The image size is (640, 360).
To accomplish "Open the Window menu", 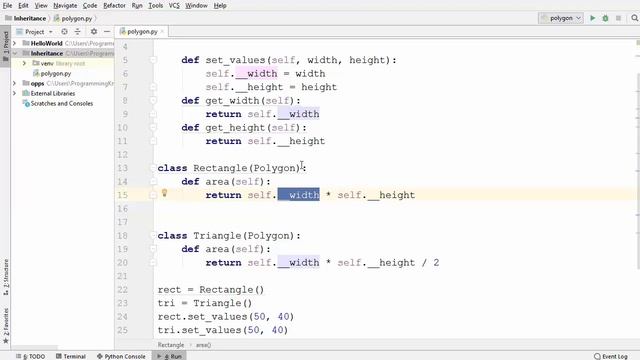I will 196,6.
